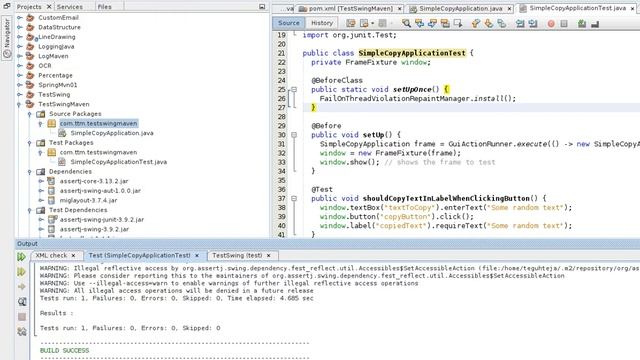Toggle Bookmark on current line
Viewport: 640px width, 360px height.
(502, 23)
